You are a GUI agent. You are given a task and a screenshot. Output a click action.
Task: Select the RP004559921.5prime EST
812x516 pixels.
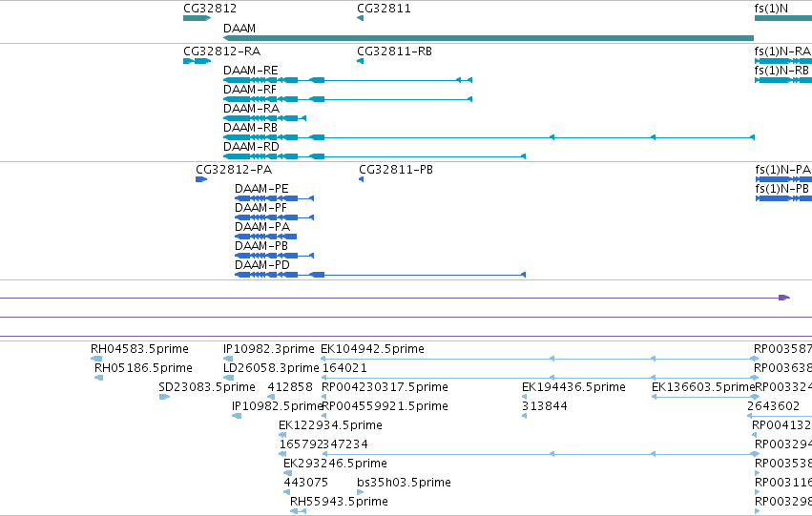coord(385,406)
